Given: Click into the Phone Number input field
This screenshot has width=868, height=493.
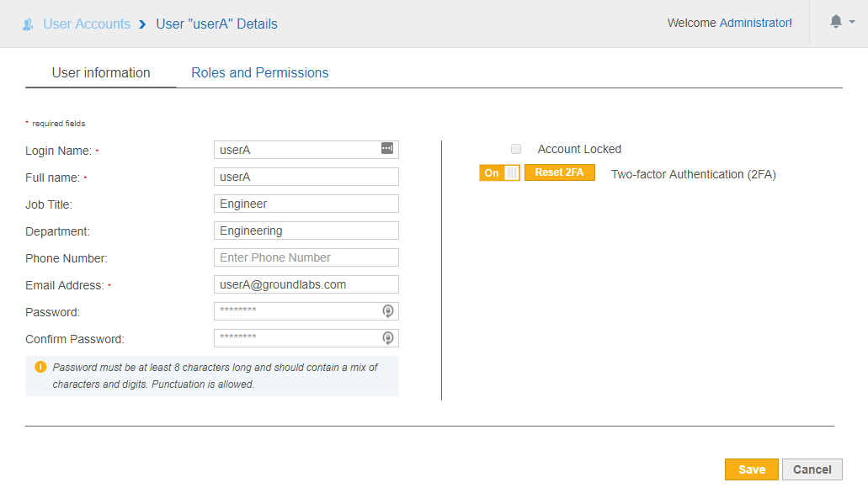Looking at the screenshot, I should coord(306,257).
